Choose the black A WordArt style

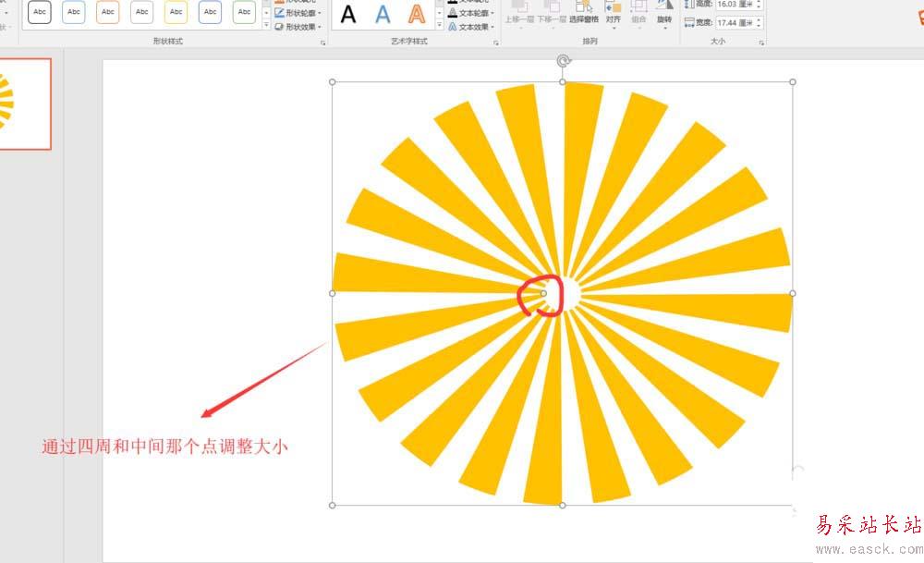[x=348, y=14]
